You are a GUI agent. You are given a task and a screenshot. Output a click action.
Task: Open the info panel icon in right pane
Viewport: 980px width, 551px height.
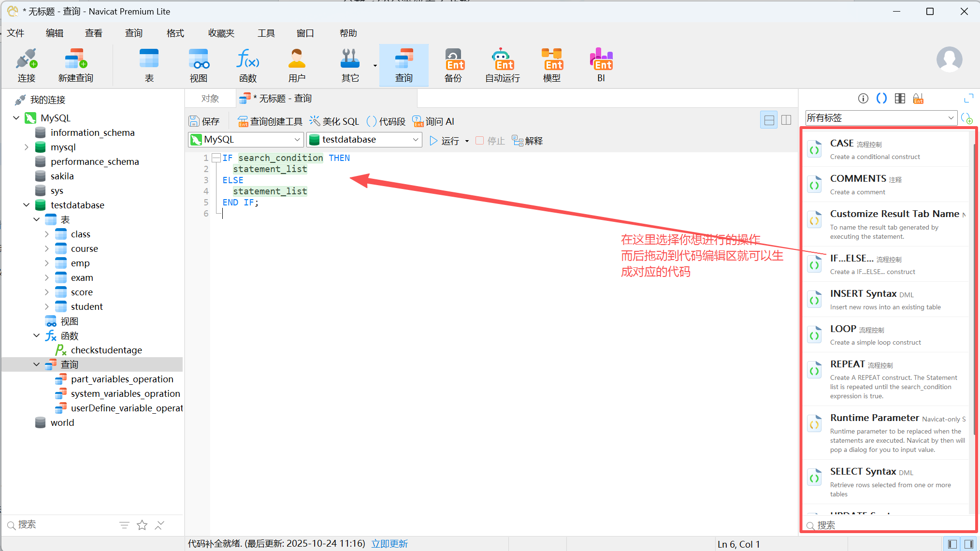click(x=863, y=99)
